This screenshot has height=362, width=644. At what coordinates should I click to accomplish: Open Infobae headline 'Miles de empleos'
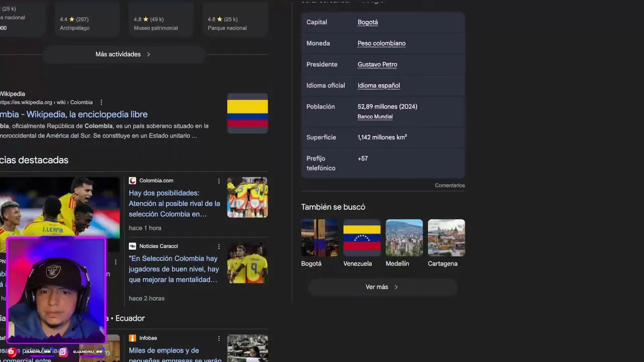[175, 355]
